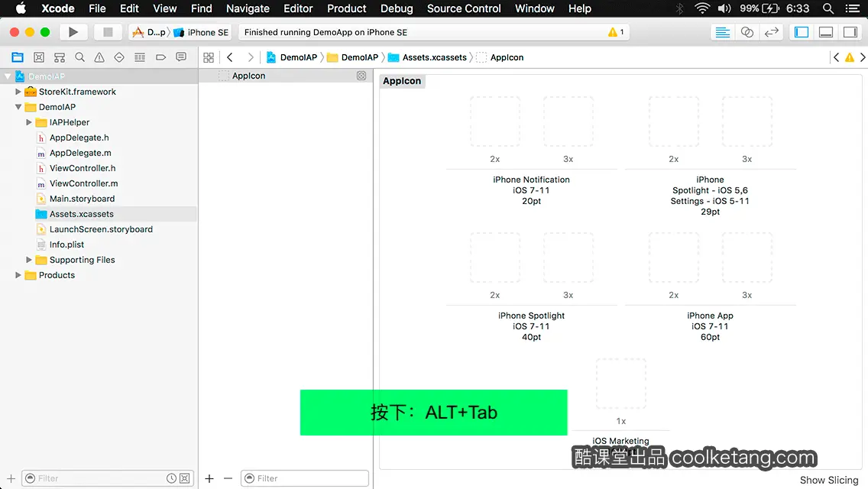
Task: Go back in editor history
Action: point(230,57)
